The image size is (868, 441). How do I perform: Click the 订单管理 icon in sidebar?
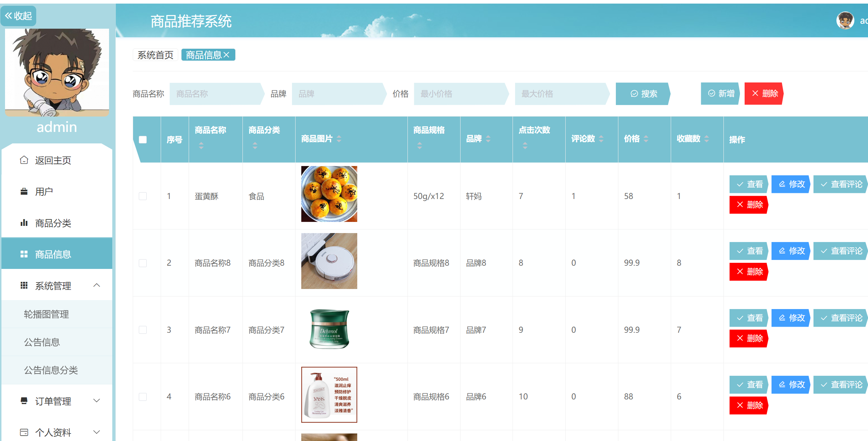point(24,401)
